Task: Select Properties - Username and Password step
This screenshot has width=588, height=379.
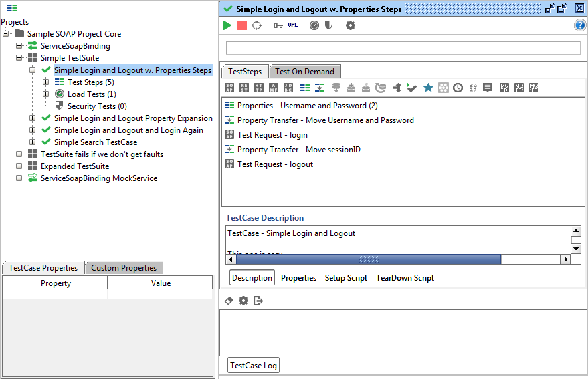Action: coord(308,106)
